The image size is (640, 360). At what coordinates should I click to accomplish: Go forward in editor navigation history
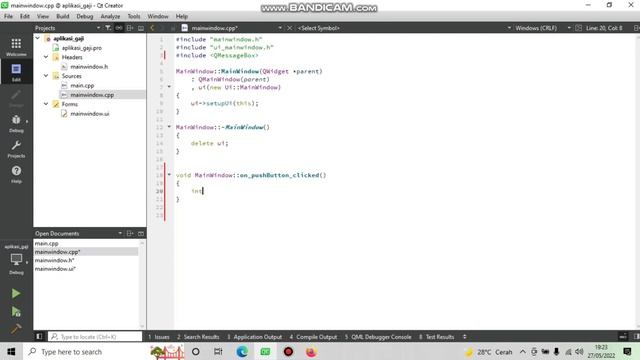(x=162, y=28)
